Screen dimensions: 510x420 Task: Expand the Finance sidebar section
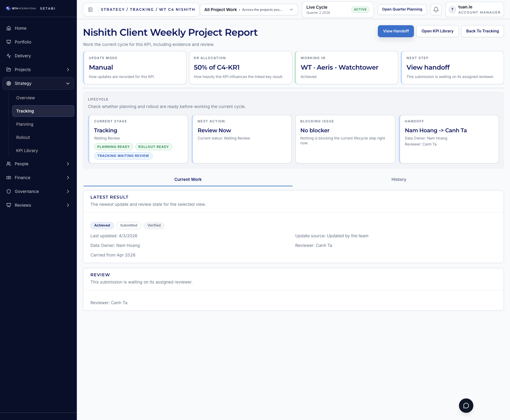click(68, 178)
